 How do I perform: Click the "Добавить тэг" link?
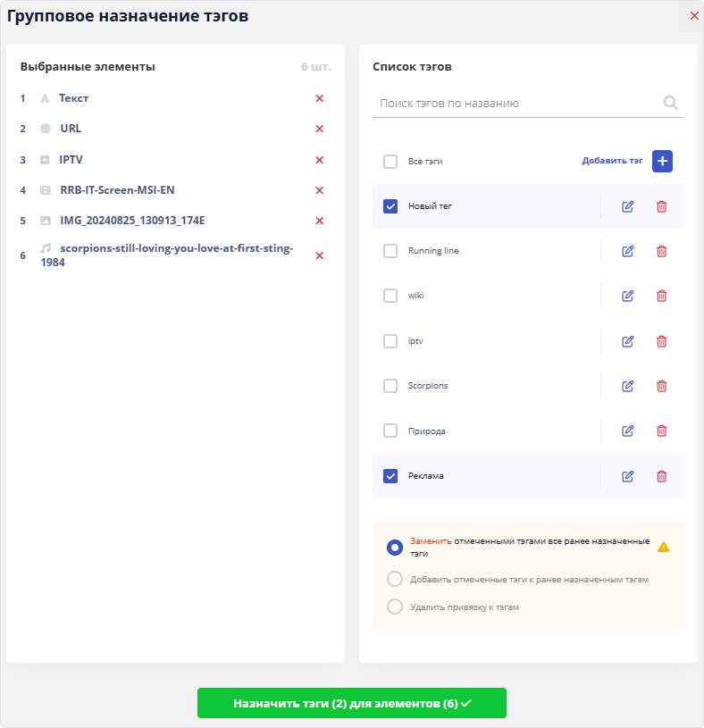click(x=612, y=162)
